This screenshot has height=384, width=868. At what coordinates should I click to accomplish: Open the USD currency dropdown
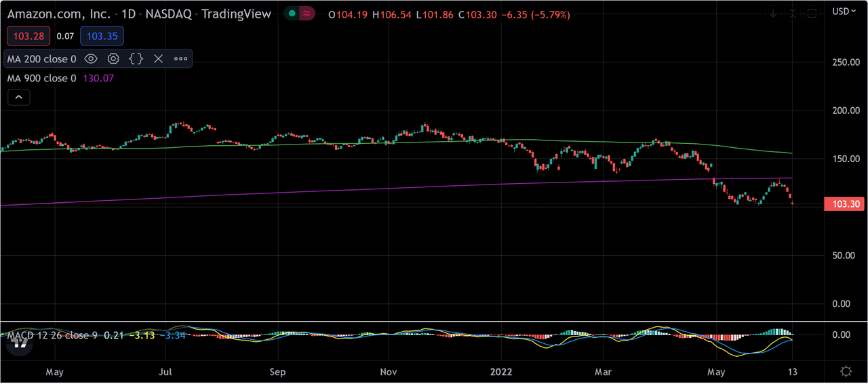[x=844, y=12]
